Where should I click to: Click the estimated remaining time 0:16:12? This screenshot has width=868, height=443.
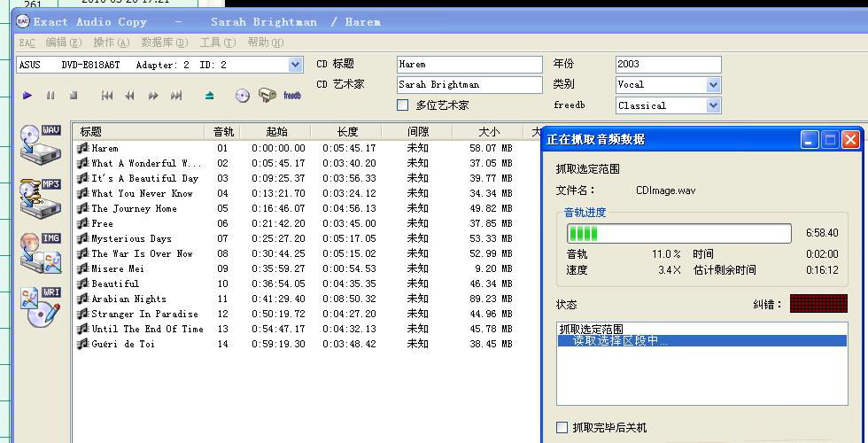point(822,270)
